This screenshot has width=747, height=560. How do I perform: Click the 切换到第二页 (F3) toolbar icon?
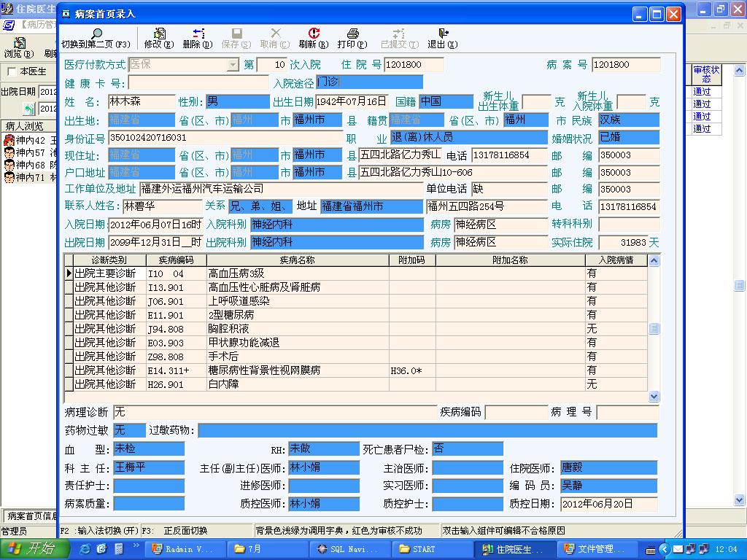click(97, 34)
